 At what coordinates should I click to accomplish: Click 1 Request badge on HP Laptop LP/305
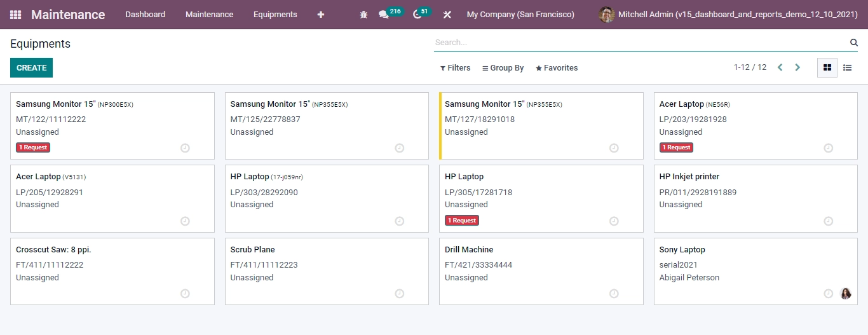[462, 221]
